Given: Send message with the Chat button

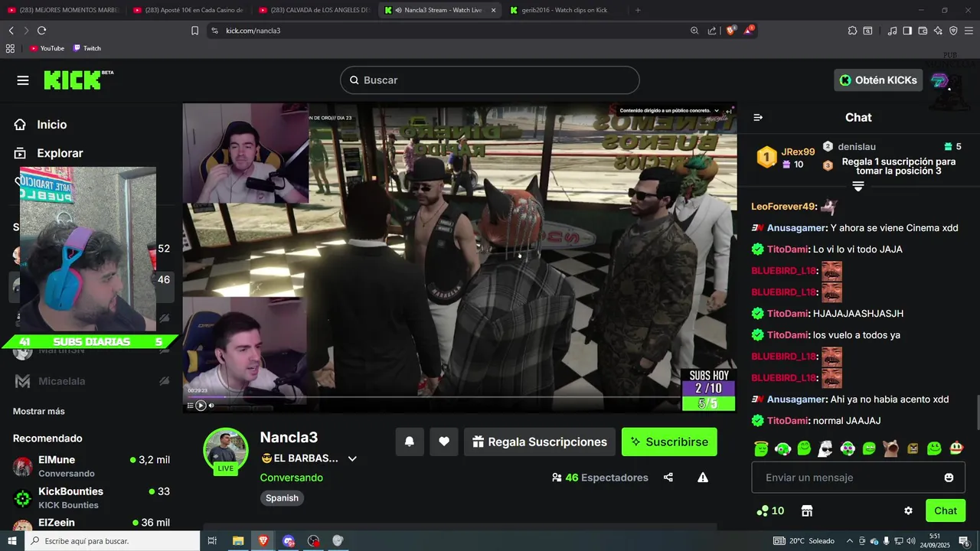Looking at the screenshot, I should click(946, 510).
